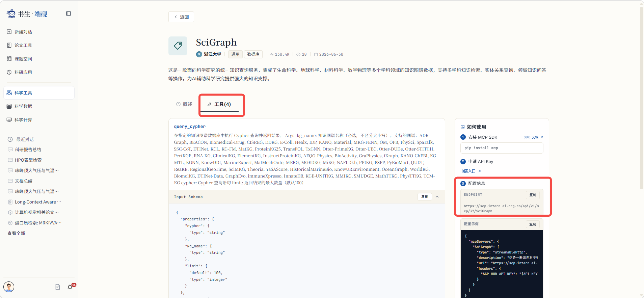Click the mcpServers config code block
The height and width of the screenshot is (298, 644).
502,264
